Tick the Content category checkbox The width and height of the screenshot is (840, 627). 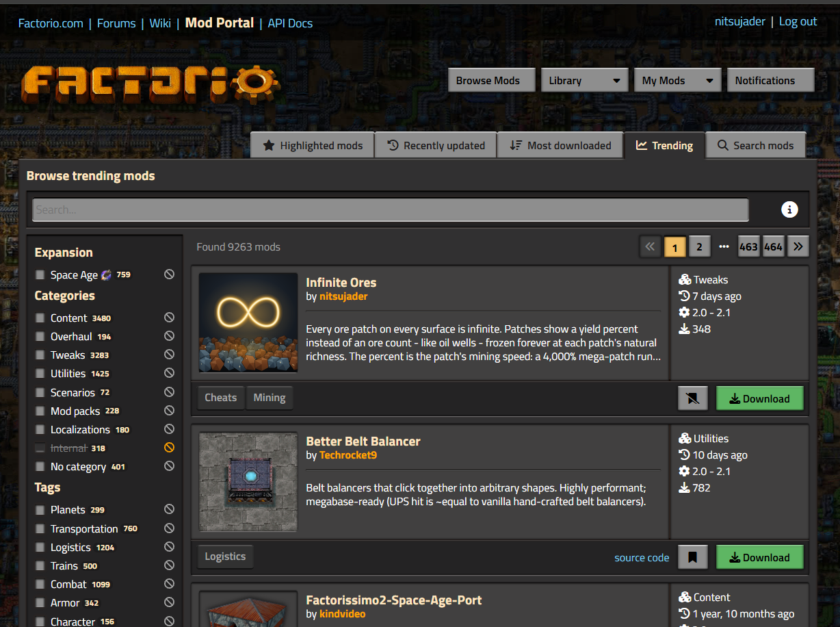[40, 318]
